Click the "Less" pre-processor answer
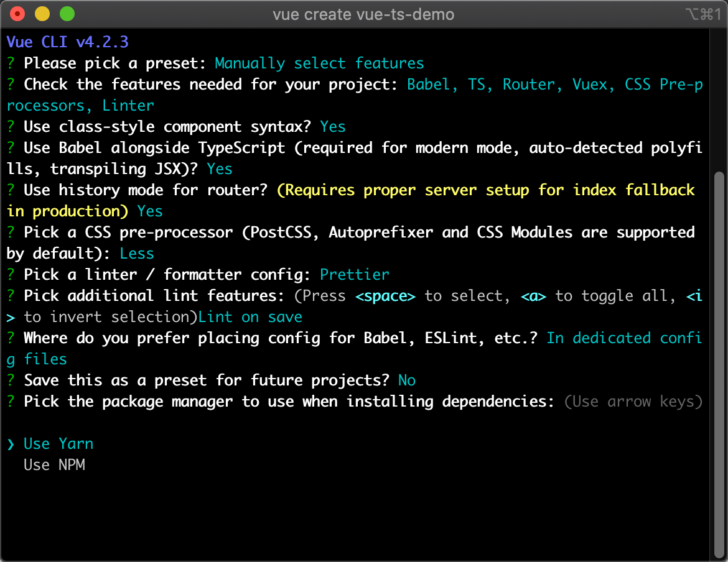 coord(137,254)
